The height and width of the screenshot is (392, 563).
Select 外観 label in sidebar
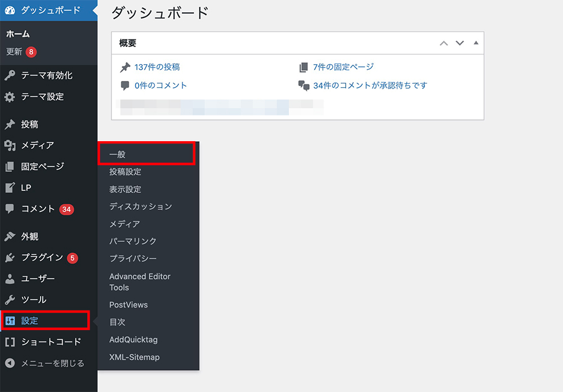29,236
